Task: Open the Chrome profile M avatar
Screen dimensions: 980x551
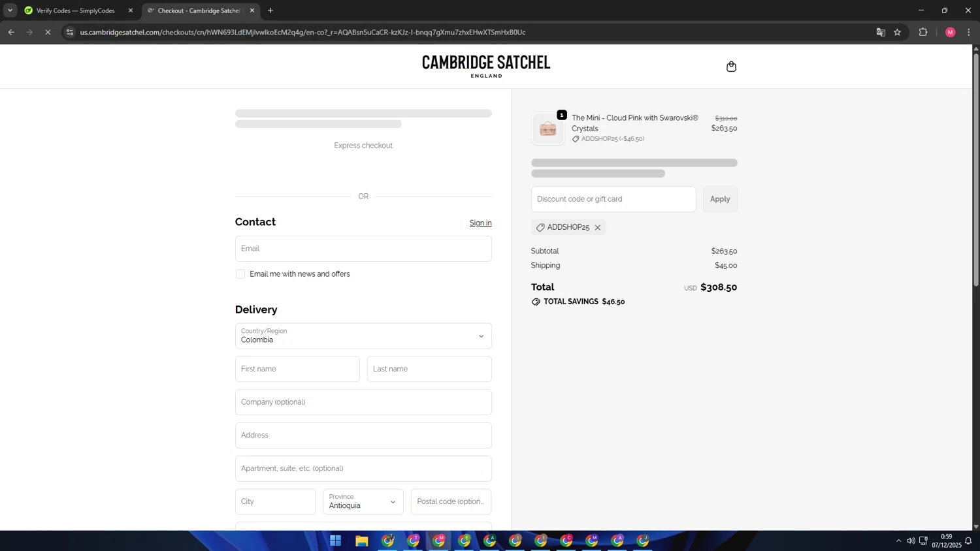Action: coord(951,32)
